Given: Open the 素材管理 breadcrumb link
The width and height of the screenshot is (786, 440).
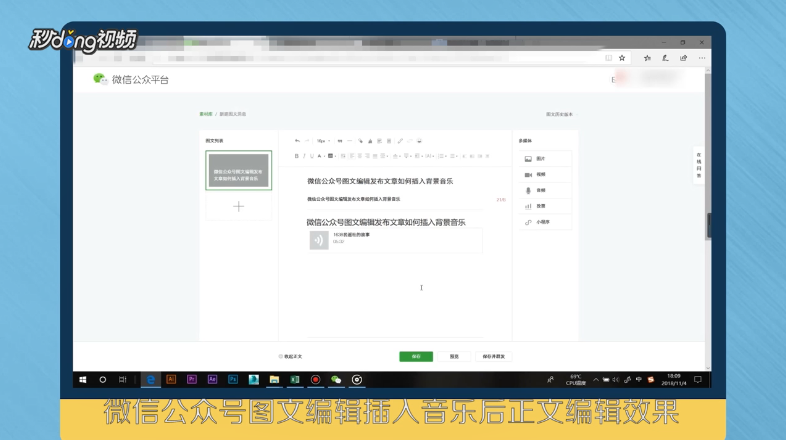Looking at the screenshot, I should tap(206, 114).
